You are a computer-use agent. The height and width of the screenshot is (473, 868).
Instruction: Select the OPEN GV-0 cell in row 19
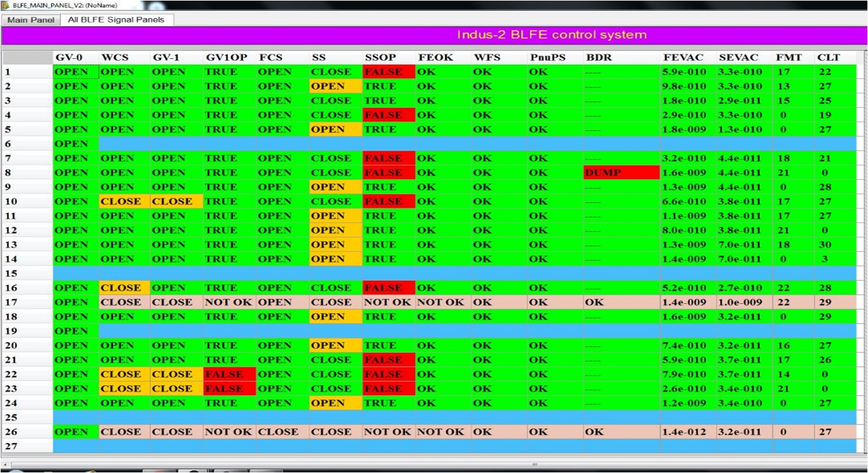click(x=75, y=331)
